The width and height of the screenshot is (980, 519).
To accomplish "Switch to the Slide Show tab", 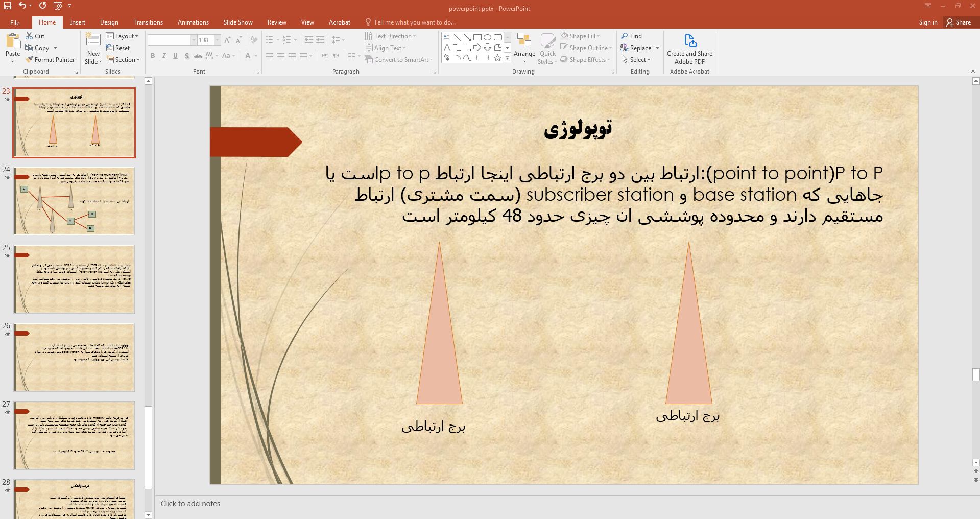I will 238,22.
